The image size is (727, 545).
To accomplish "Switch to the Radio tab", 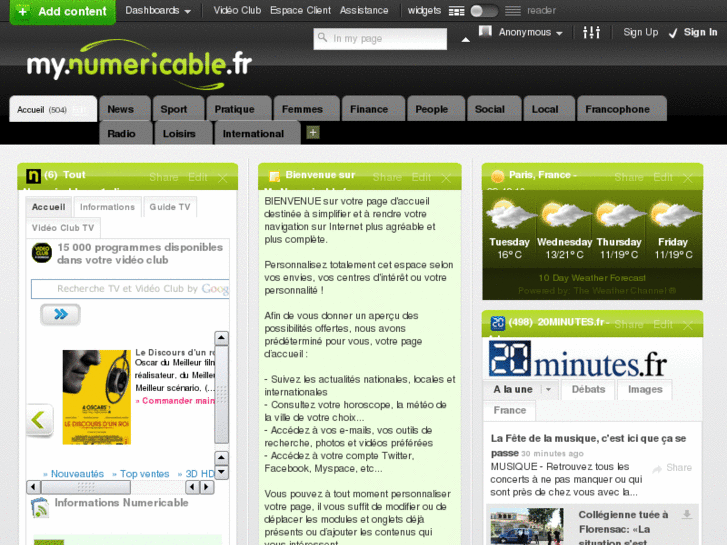I will (126, 133).
